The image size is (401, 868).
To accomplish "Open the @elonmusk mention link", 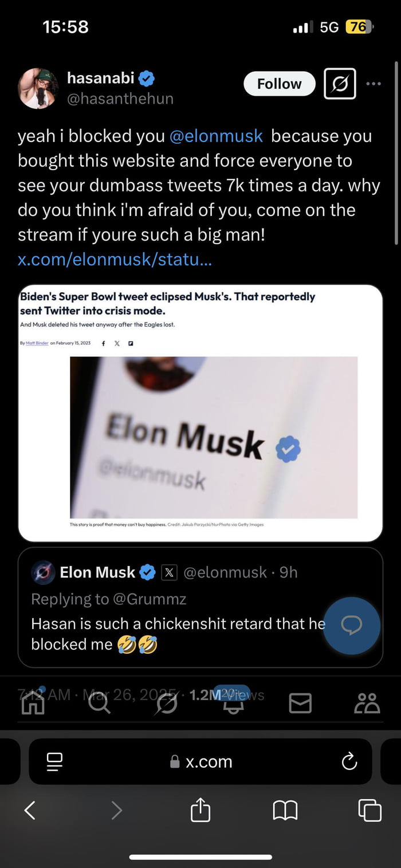I will click(216, 136).
